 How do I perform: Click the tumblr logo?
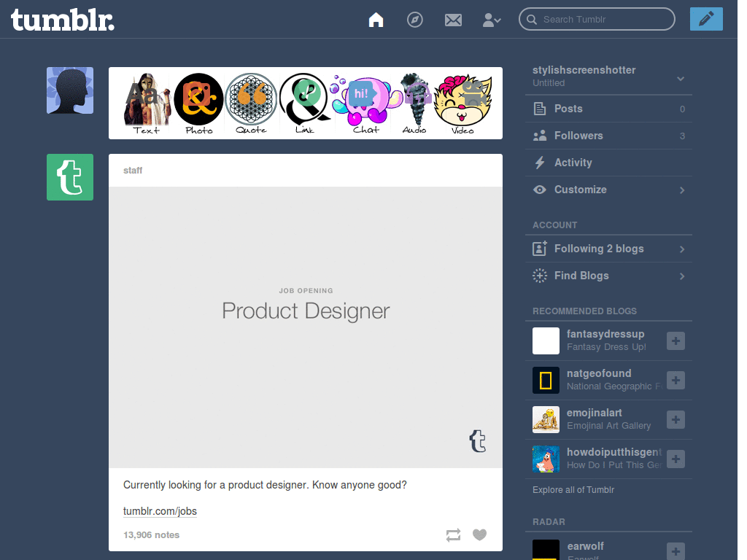(63, 20)
